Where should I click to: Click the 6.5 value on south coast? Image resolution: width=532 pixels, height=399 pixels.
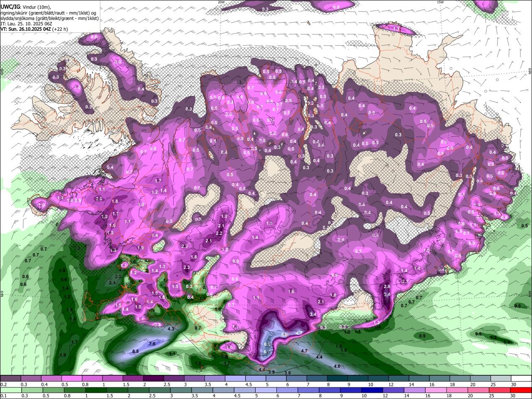pyautogui.click(x=268, y=345)
